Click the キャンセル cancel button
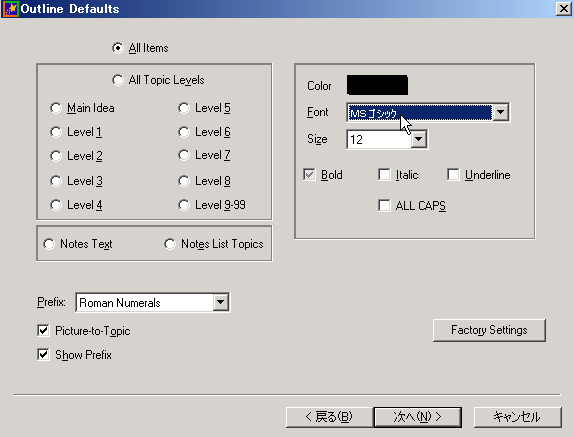The height and width of the screenshot is (437, 574). [517, 417]
